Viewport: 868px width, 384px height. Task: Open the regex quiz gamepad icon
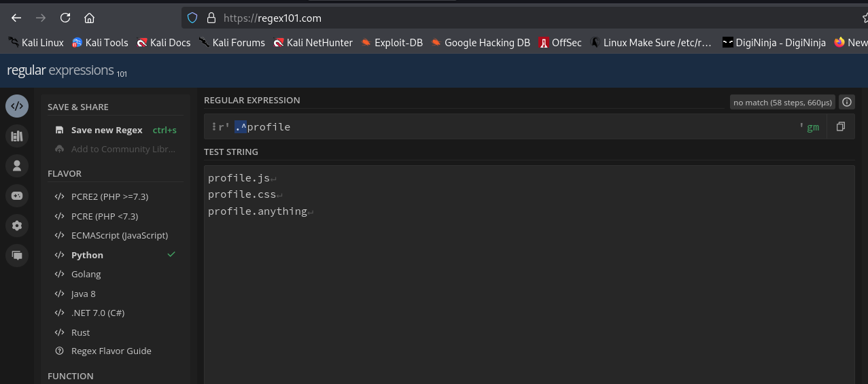click(17, 196)
